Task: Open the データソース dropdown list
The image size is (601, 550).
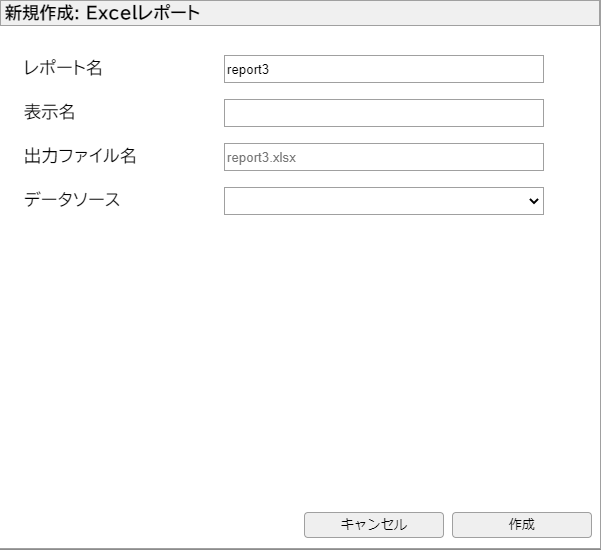Action: tap(383, 201)
